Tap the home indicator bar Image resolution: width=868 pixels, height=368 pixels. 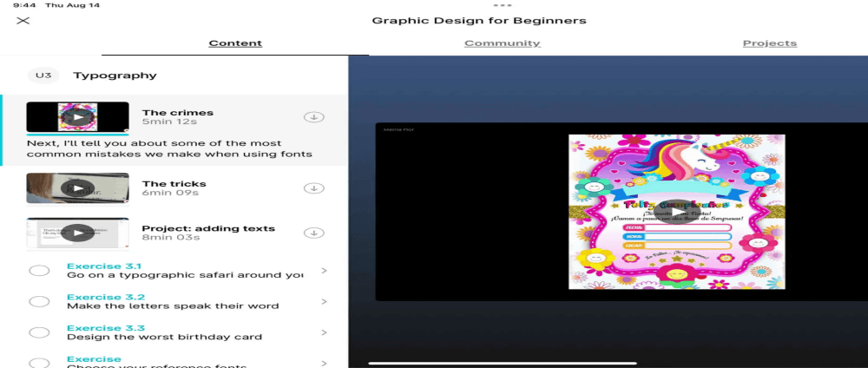pos(502,364)
